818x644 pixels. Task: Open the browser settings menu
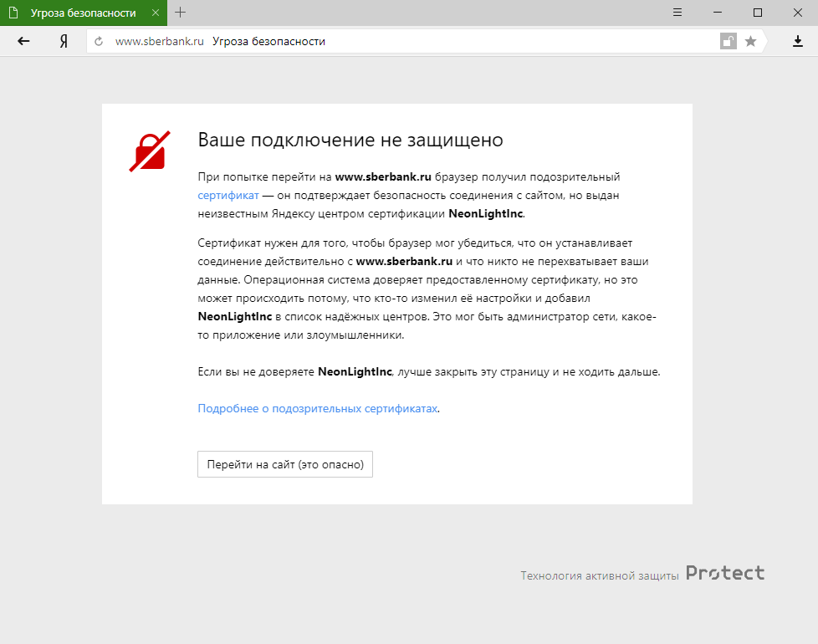[677, 13]
